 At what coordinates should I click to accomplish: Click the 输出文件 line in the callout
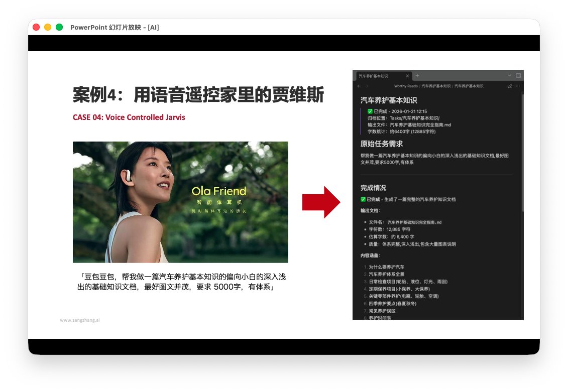[409, 125]
